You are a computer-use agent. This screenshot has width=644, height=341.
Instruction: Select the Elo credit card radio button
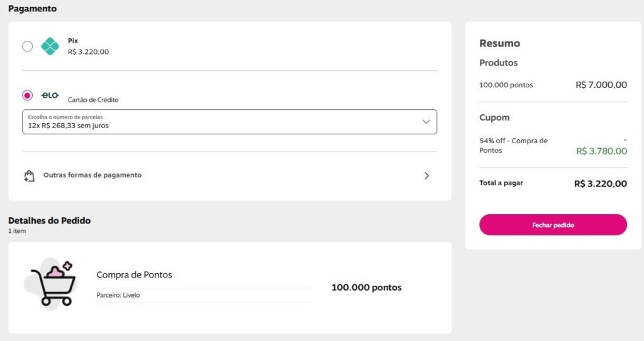coord(27,95)
